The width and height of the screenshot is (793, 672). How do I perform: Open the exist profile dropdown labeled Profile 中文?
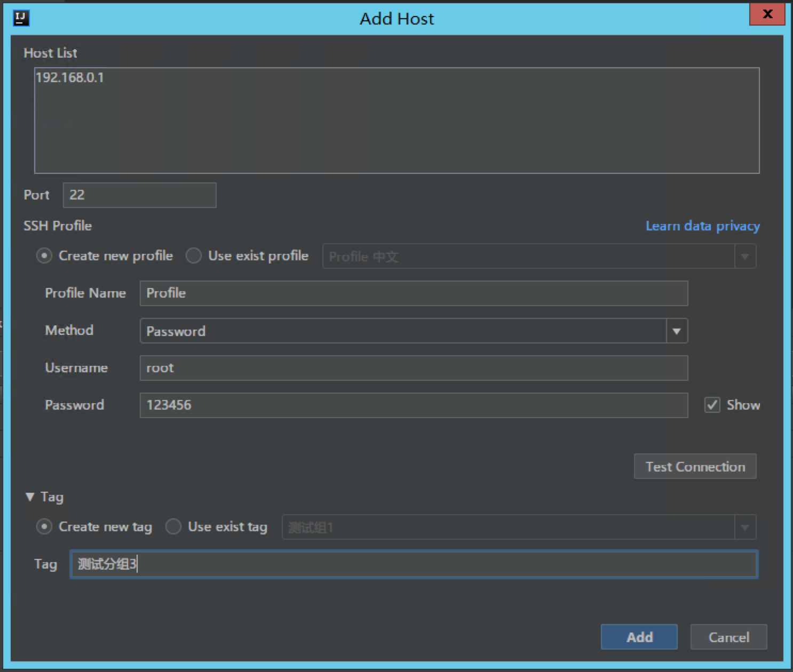point(745,256)
